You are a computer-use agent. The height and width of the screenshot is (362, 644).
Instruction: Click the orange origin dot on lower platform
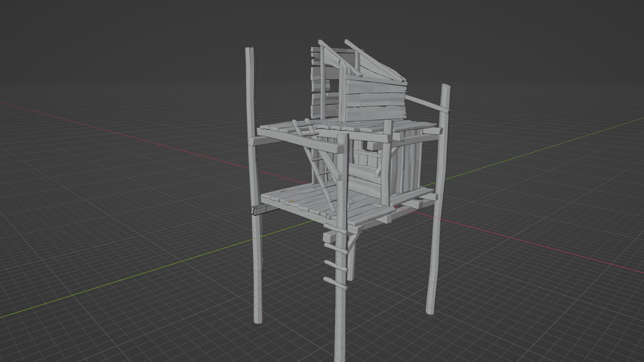coord(291,201)
